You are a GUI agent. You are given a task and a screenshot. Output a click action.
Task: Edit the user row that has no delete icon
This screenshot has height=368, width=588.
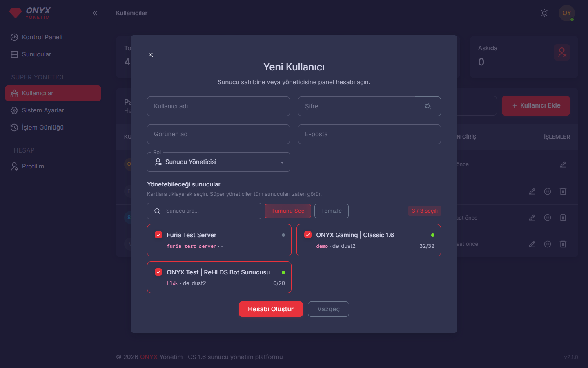(563, 164)
